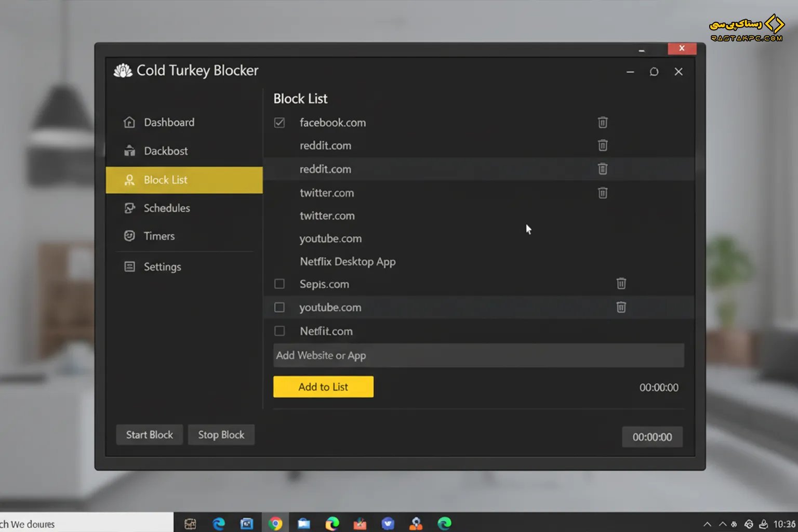Click the Add to List button
This screenshot has height=532, width=798.
click(323, 387)
